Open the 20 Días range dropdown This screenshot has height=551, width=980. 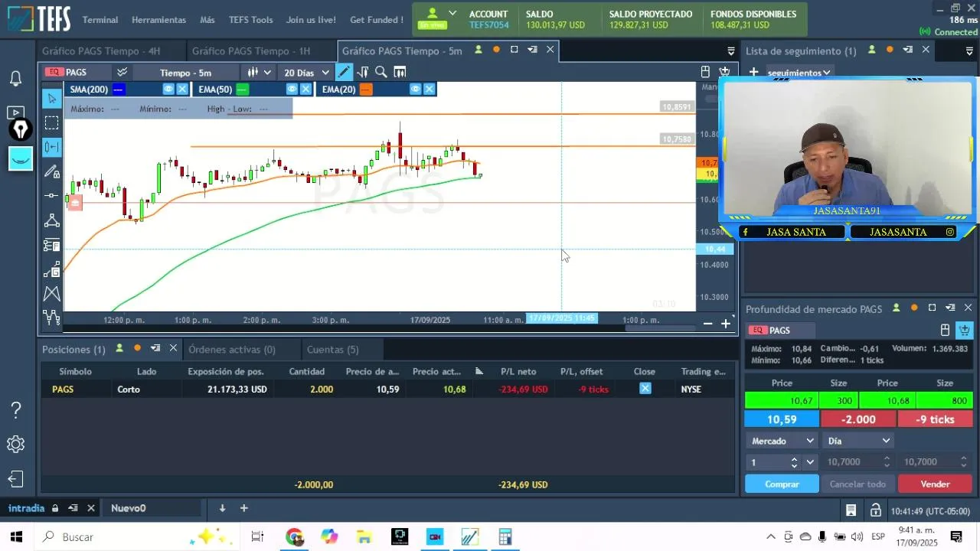tap(306, 72)
